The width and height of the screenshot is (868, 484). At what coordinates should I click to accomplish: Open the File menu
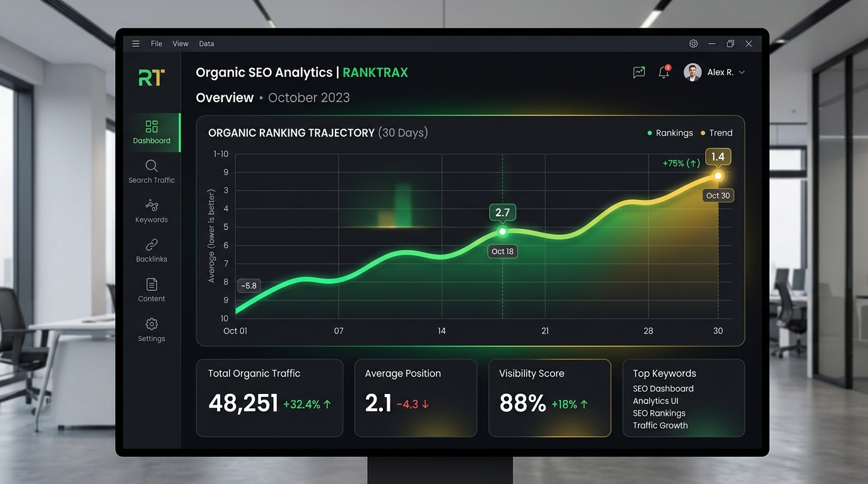(x=156, y=44)
